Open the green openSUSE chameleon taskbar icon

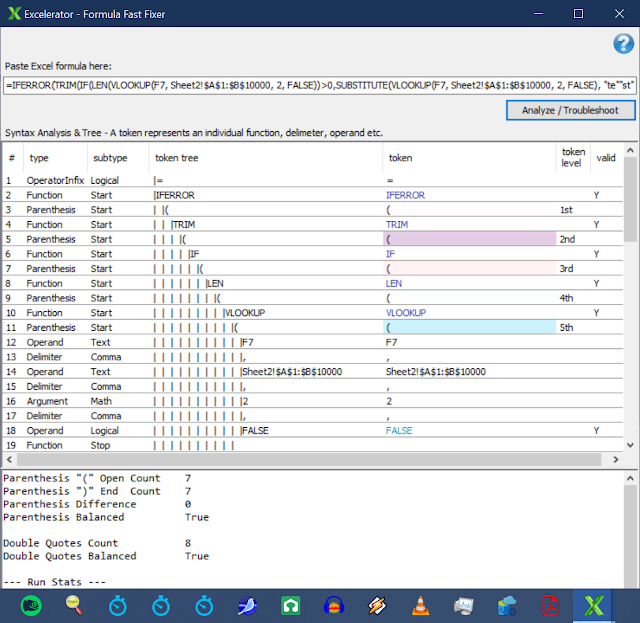(x=31, y=605)
